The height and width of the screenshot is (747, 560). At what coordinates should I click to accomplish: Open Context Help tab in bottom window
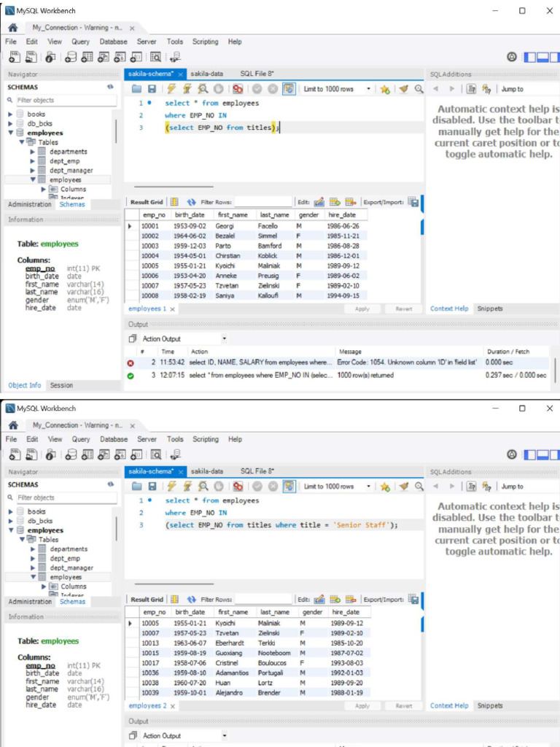coord(449,705)
